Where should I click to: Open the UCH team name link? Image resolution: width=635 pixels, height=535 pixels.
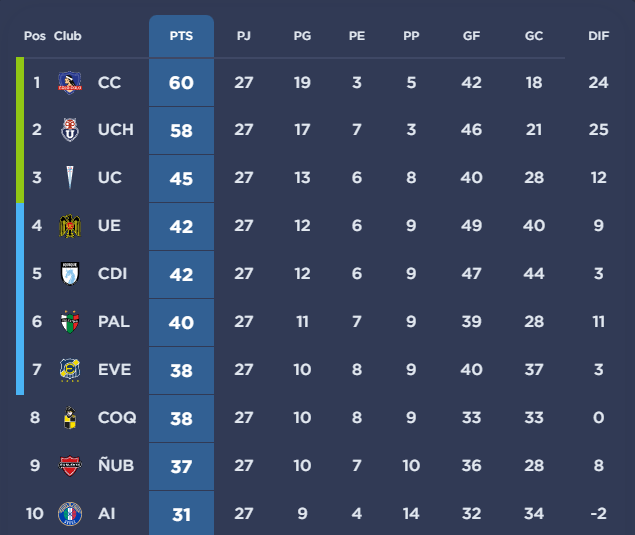(x=116, y=130)
